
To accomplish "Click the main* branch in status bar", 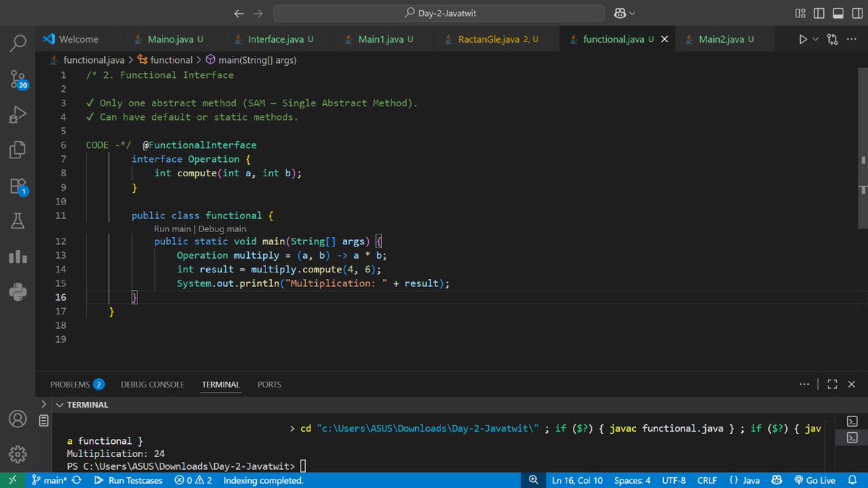I will click(49, 481).
